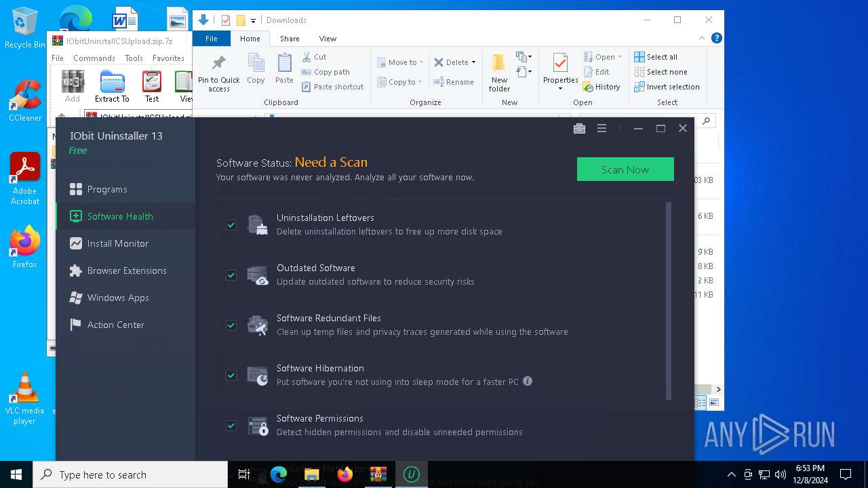Toggle Software Permissions checkbox
This screenshot has width=868, height=488.
coord(231,425)
